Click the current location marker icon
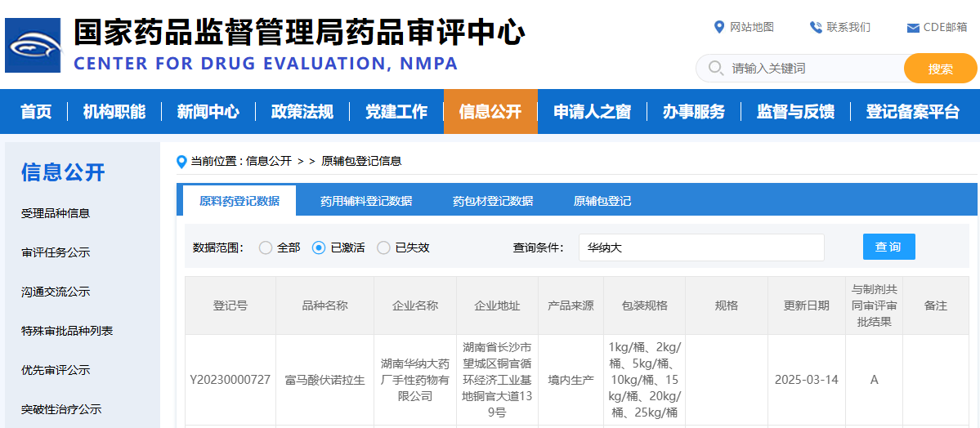The height and width of the screenshot is (428, 980). [182, 161]
